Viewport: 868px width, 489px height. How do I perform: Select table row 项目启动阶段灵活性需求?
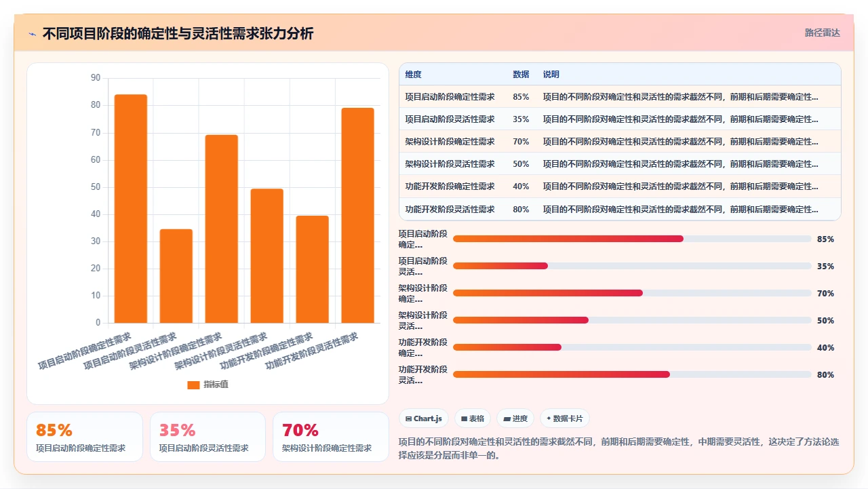pos(620,119)
